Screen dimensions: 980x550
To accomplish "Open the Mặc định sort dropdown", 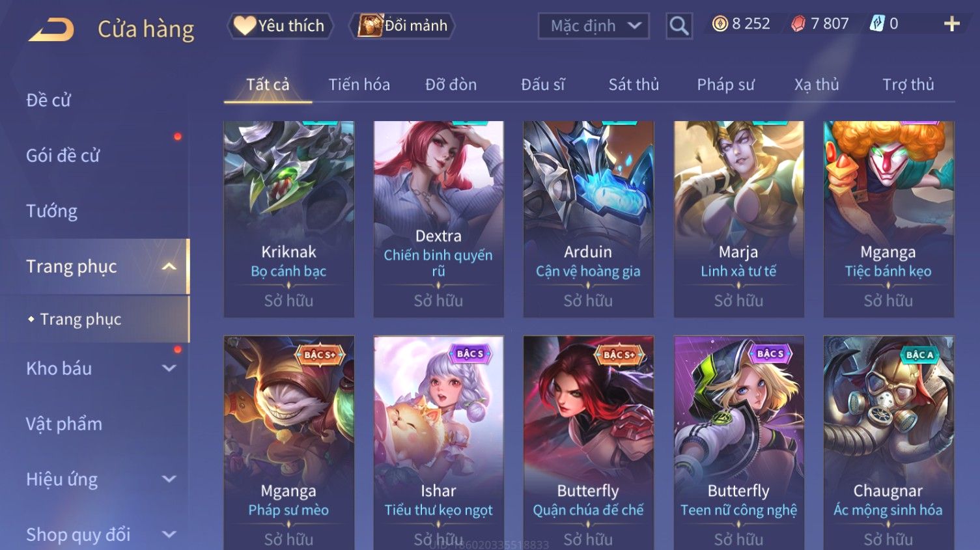I will 593,26.
